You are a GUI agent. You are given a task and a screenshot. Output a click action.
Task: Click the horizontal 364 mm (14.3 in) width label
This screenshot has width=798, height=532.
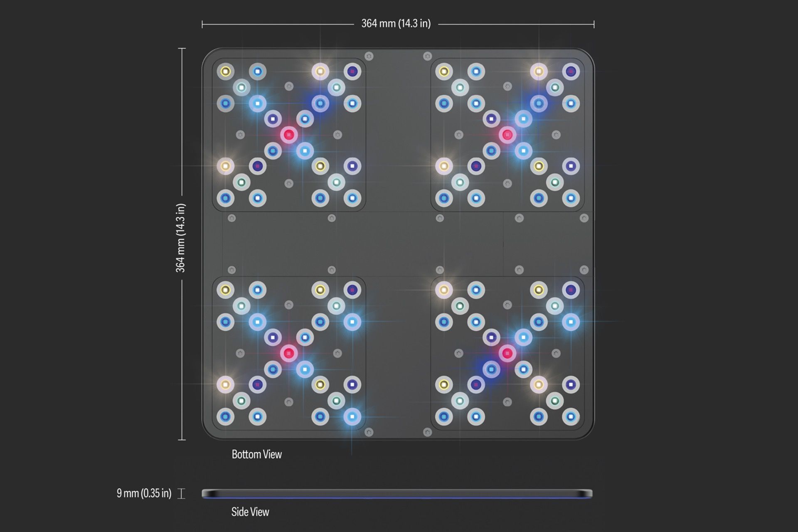[x=396, y=24]
